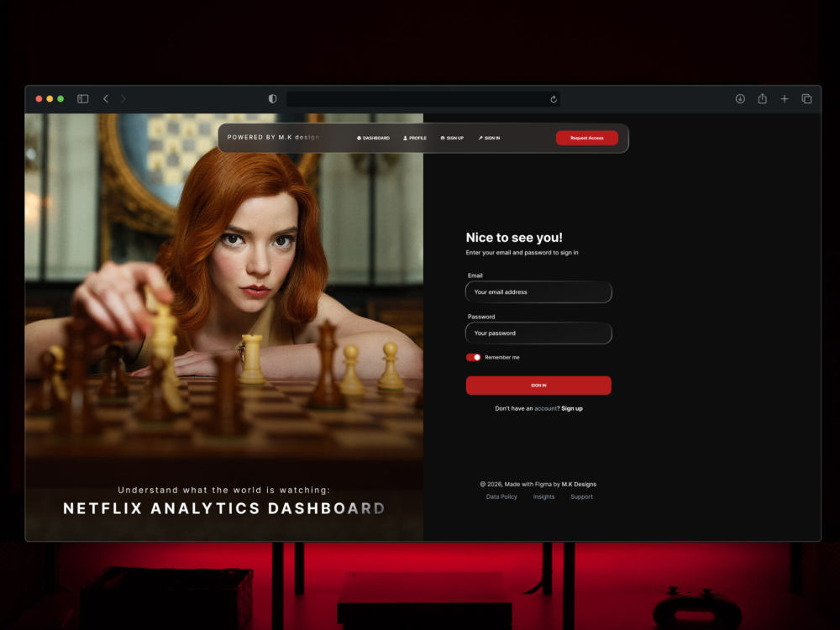Screen dimensions: 840x630
Task: Follow the Sign up link
Action: click(x=571, y=408)
